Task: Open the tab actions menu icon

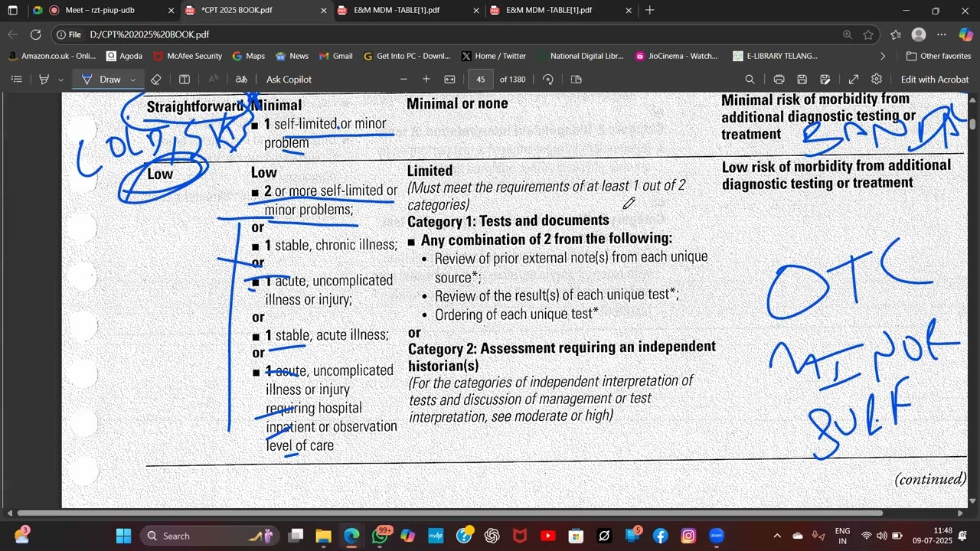Action: [x=12, y=11]
